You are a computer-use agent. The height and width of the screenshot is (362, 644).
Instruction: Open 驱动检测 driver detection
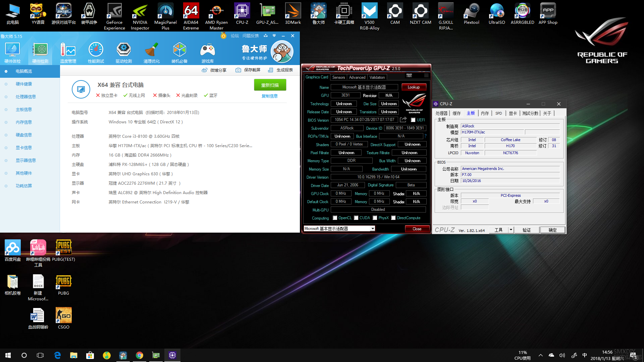(124, 53)
